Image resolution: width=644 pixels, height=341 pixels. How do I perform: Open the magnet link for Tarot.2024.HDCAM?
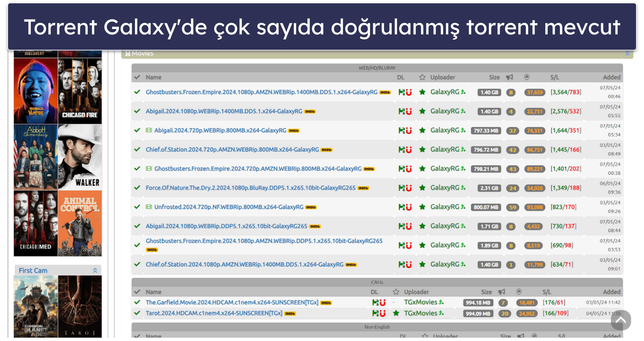point(382,313)
